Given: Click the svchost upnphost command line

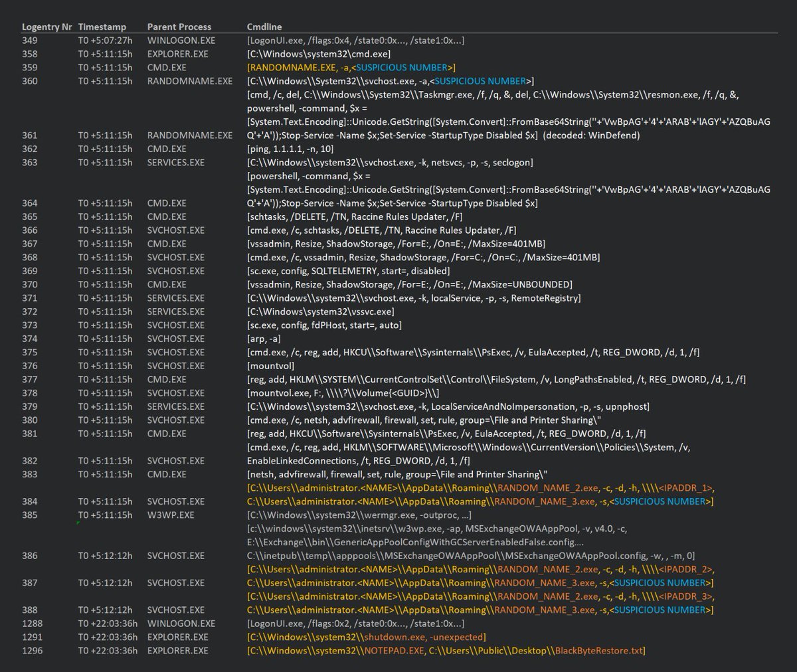Looking at the screenshot, I should tap(448, 407).
